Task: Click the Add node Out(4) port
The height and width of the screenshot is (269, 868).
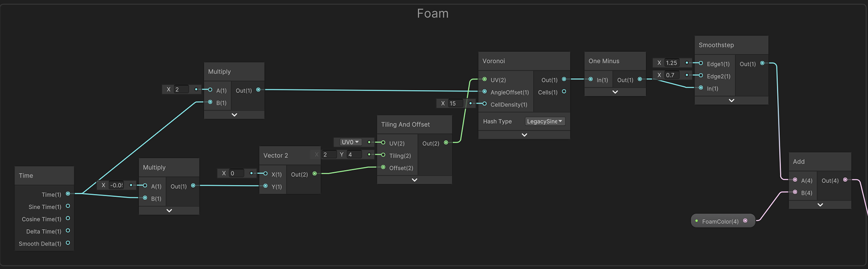Action: click(x=845, y=180)
